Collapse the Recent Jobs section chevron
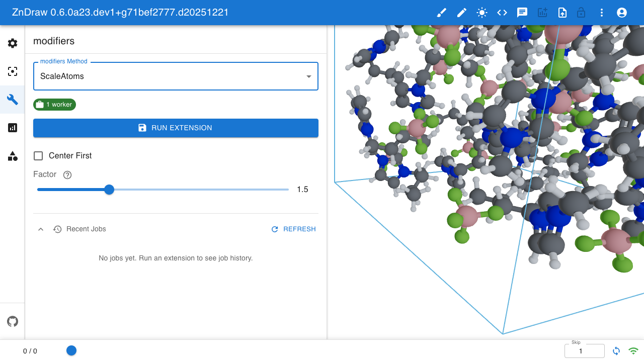 [x=41, y=229]
